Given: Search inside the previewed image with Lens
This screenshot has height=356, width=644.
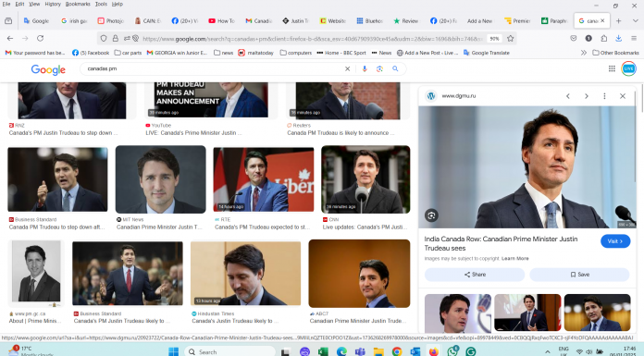Looking at the screenshot, I should click(x=431, y=215).
